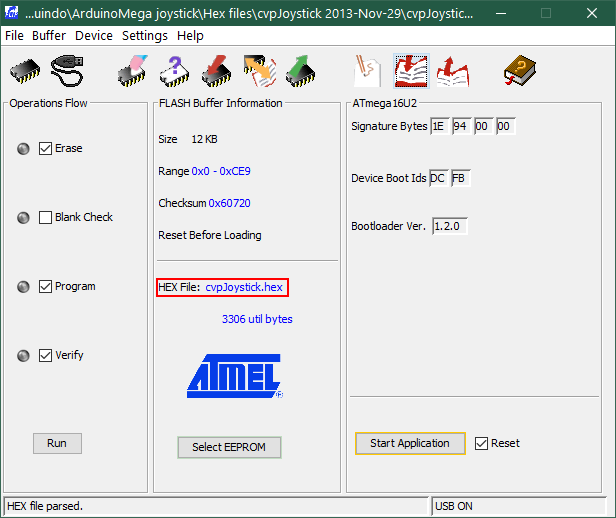Click the FLIP application icon in title bar
Viewport: 616px width, 518px height.
coord(11,13)
